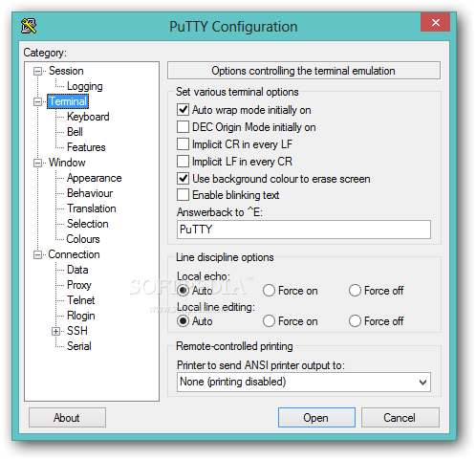Screen dimensions: 476x460
Task: Close the PuTTY Configuration window
Action: [x=435, y=22]
